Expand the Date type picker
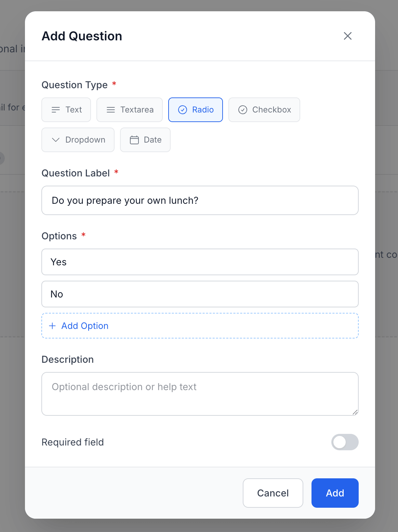Image resolution: width=398 pixels, height=532 pixels. coord(145,140)
